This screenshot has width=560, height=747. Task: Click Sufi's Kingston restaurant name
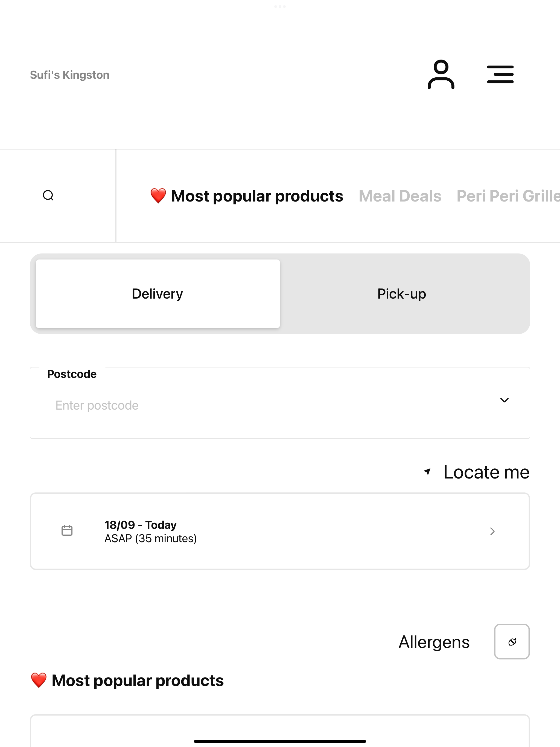(69, 75)
